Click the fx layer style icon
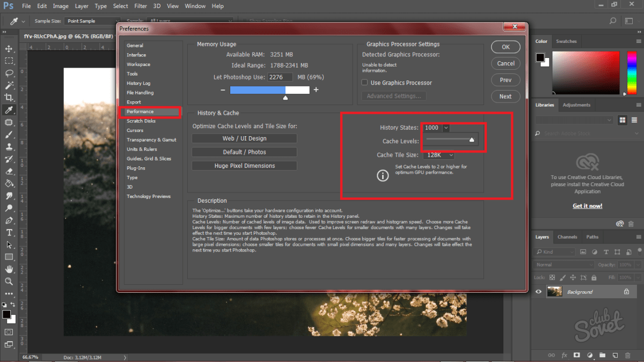This screenshot has width=644, height=362. click(564, 355)
